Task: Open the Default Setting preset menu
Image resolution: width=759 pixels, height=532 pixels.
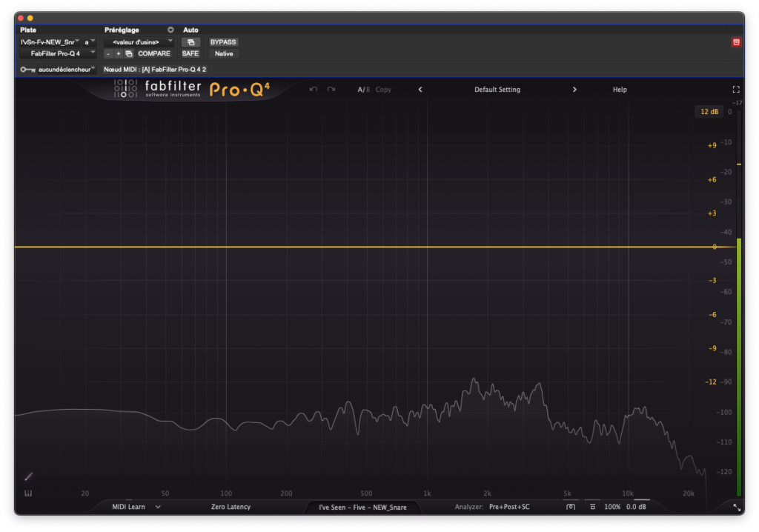Action: (497, 90)
